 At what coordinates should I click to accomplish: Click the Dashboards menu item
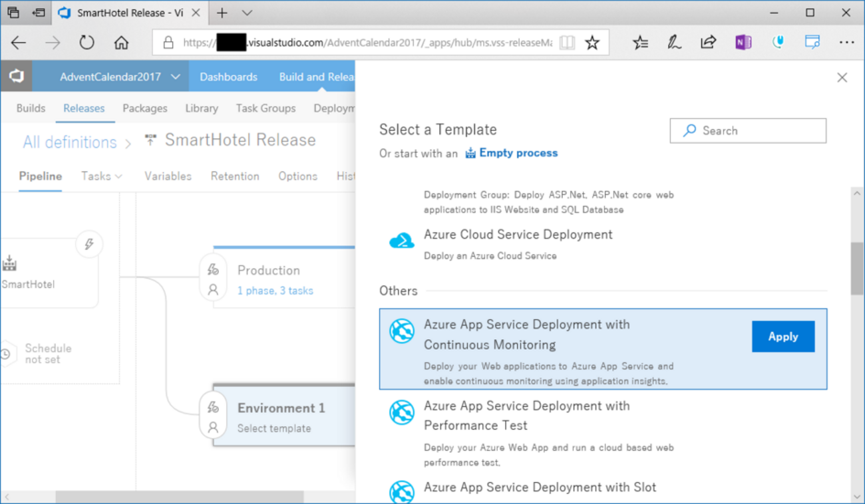(x=228, y=77)
